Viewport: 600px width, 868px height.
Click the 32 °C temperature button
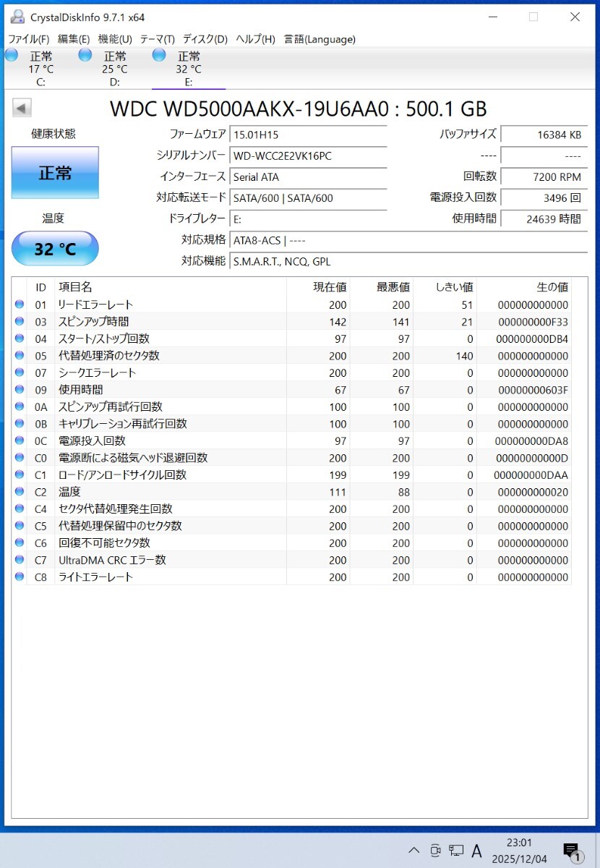click(55, 249)
